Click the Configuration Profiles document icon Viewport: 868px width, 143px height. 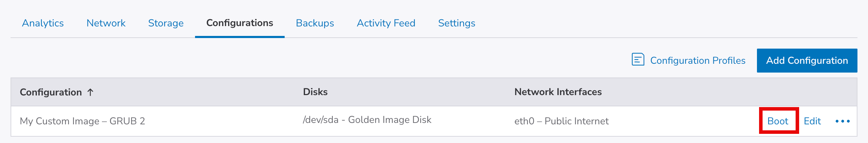click(638, 60)
